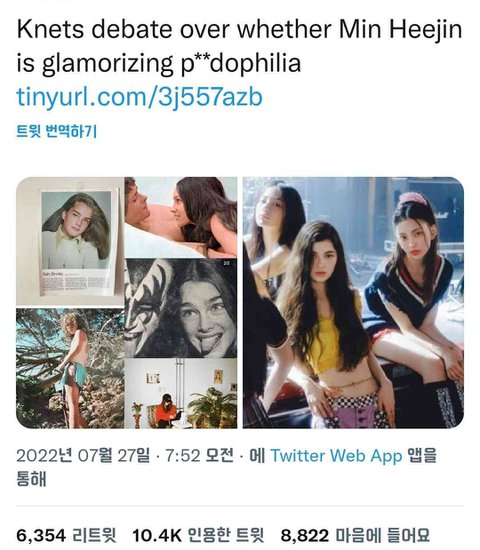Screen dimensions: 480x550
Task: Click the person in orange sitting indoors
Action: pos(167,410)
